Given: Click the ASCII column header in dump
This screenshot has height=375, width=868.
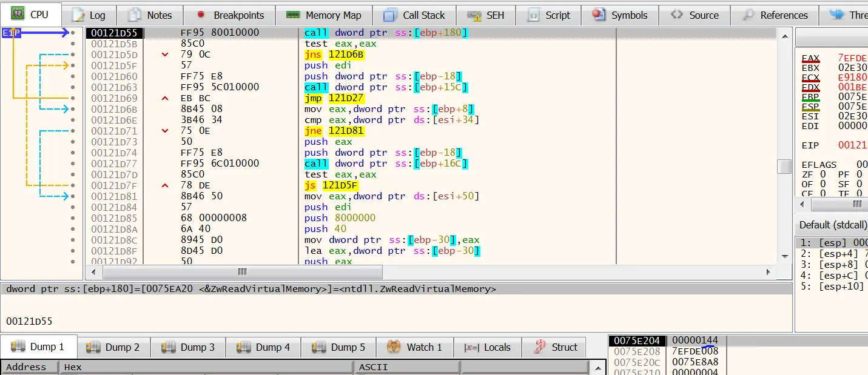Looking at the screenshot, I should 373,367.
